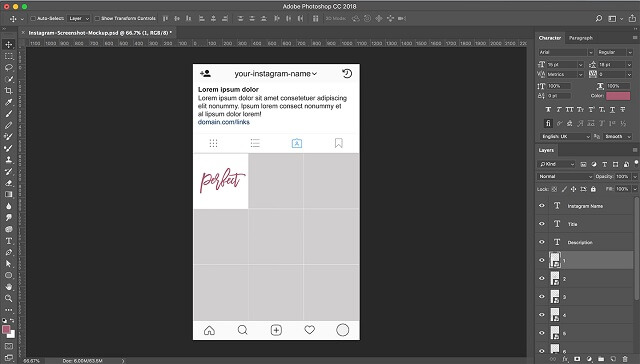This screenshot has width=640, height=364.
Task: Select the Eyedropper tool
Action: tap(9, 102)
